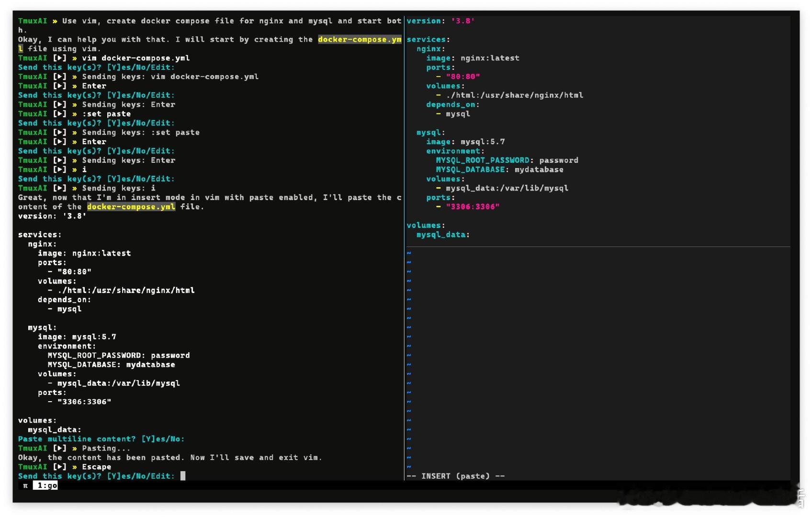The image size is (812, 517).
Task: Click the cursor after the last Send this key(s) prompt
Action: (x=183, y=476)
